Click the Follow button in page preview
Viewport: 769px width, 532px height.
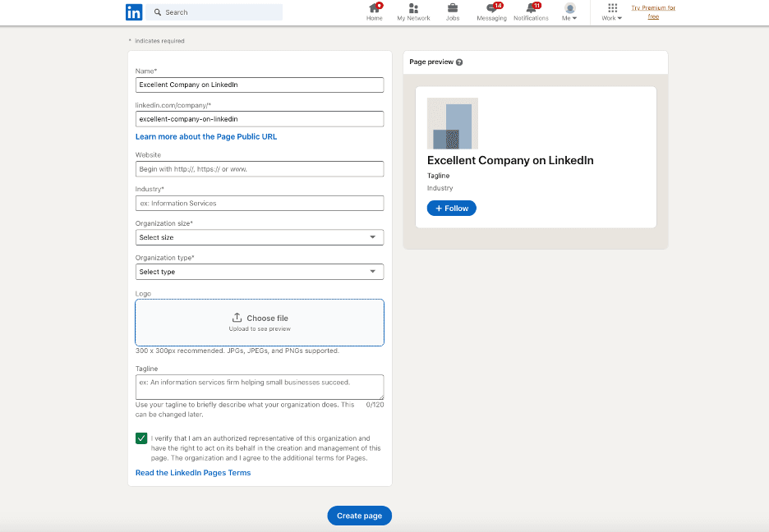pyautogui.click(x=451, y=208)
